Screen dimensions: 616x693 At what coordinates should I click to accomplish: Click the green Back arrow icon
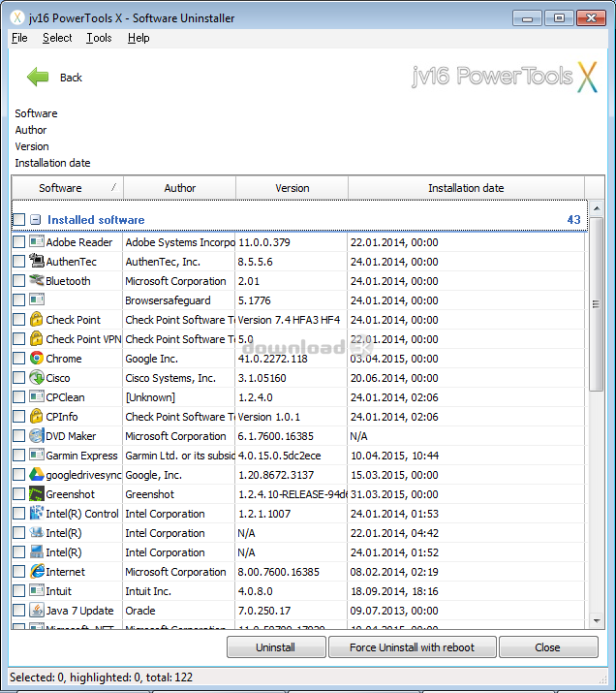tap(38, 77)
